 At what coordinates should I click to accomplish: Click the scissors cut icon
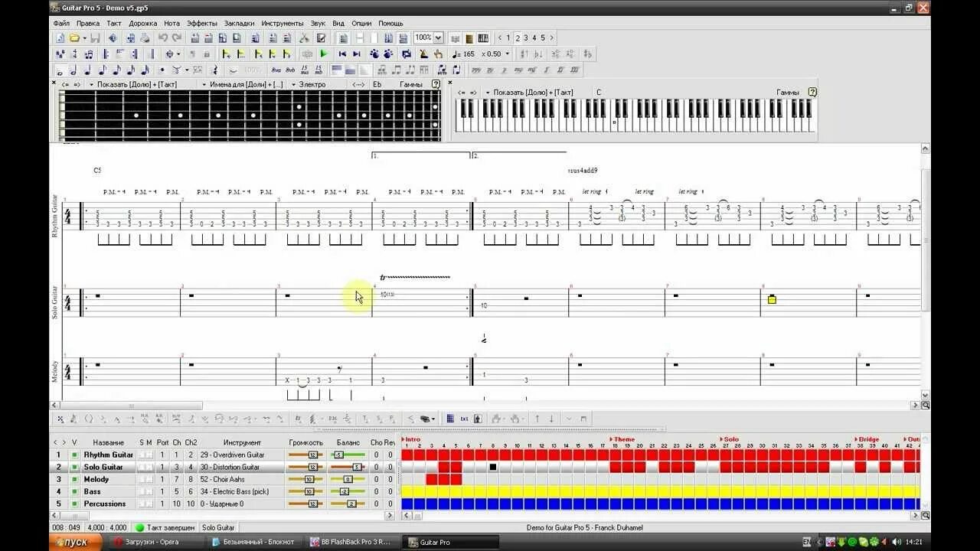point(303,37)
